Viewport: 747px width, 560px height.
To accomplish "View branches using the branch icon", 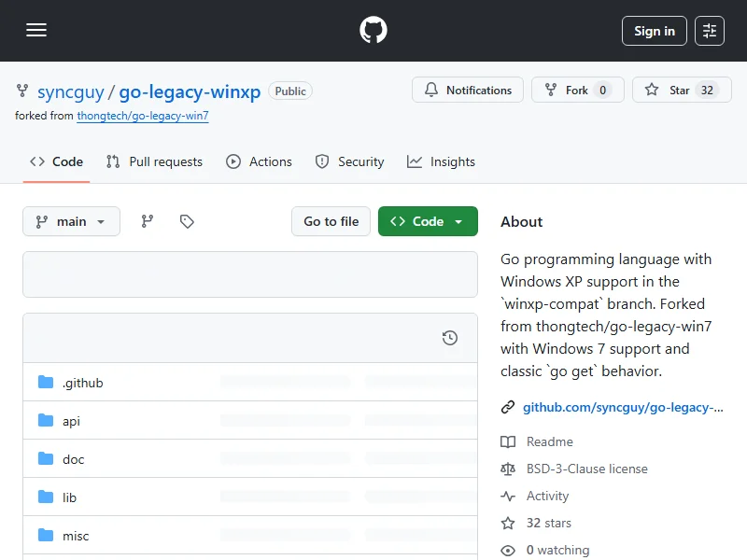I will (148, 221).
